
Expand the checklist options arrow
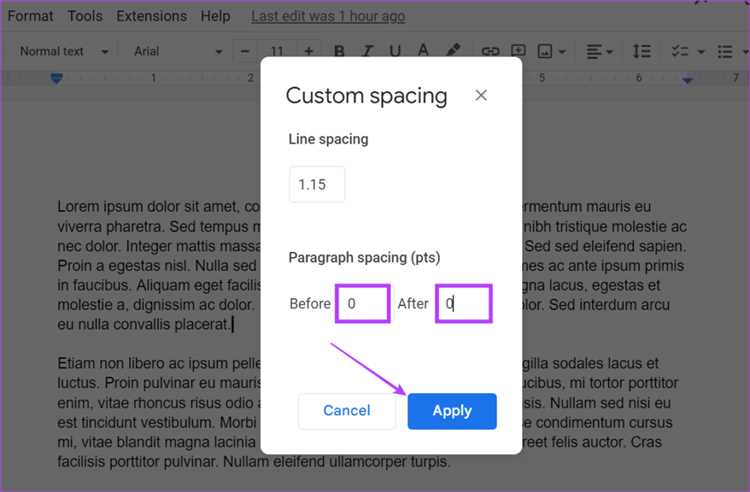tap(701, 52)
